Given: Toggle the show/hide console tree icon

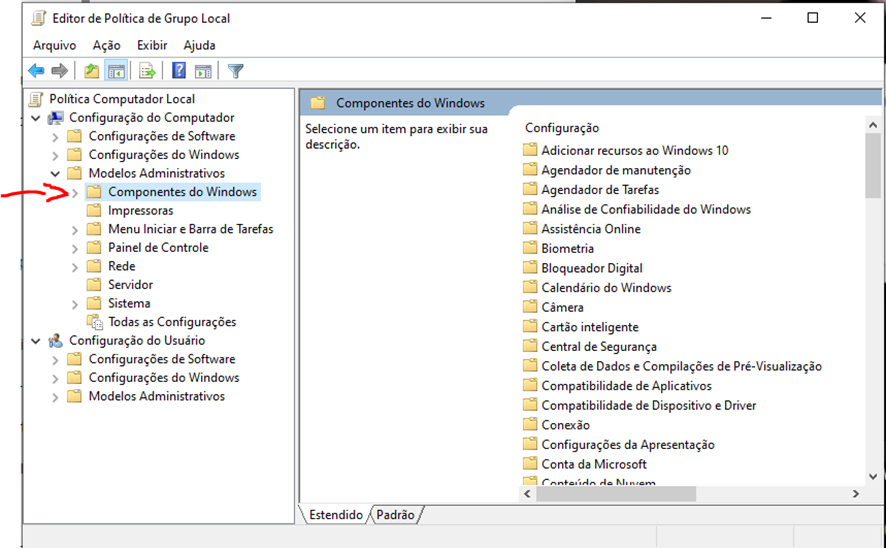Looking at the screenshot, I should (116, 71).
